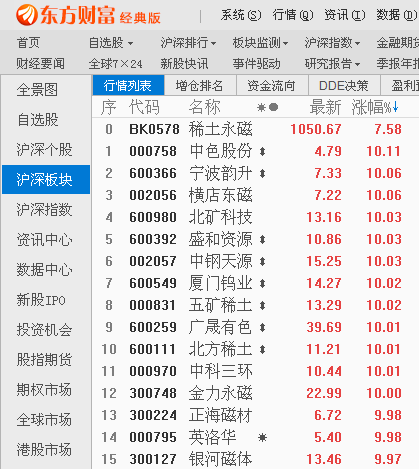The image size is (419, 469).
Task: Click the diamond marker beside 北方稀土
Action: [x=263, y=349]
